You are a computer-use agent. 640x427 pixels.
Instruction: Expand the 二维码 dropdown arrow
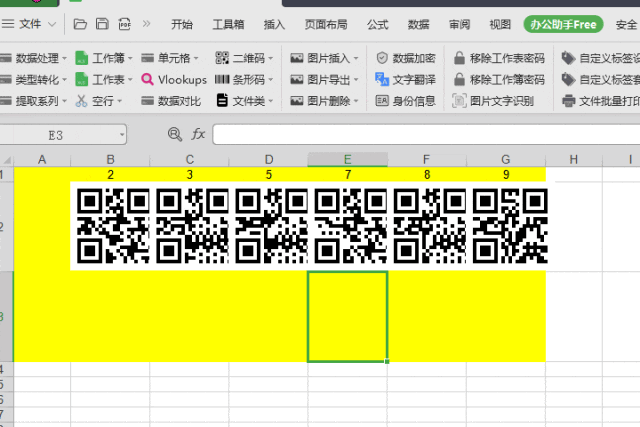(x=271, y=58)
